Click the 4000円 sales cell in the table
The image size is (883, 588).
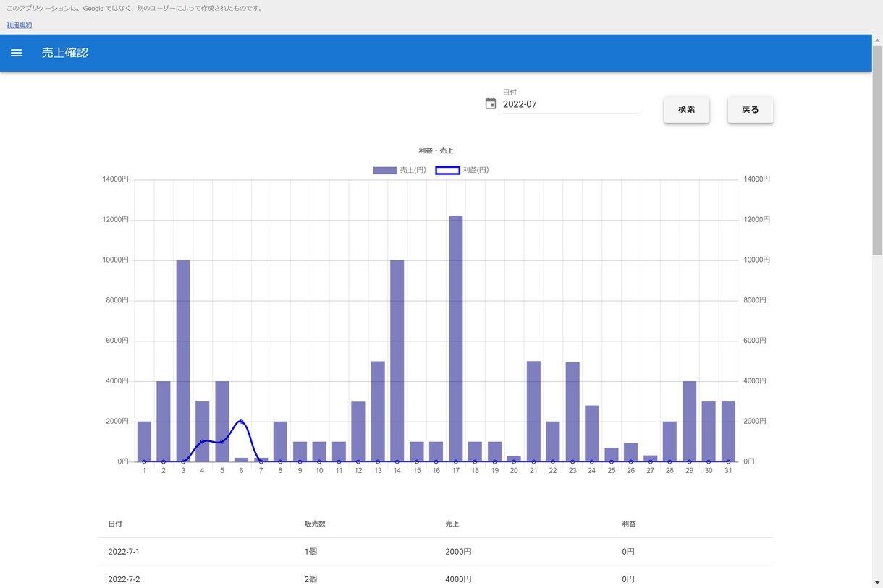(458, 579)
